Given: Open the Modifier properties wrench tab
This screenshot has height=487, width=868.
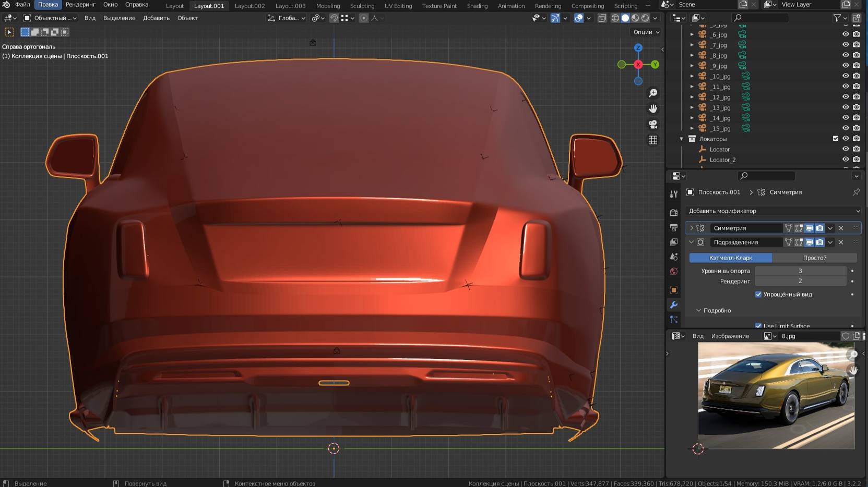Looking at the screenshot, I should pos(674,305).
